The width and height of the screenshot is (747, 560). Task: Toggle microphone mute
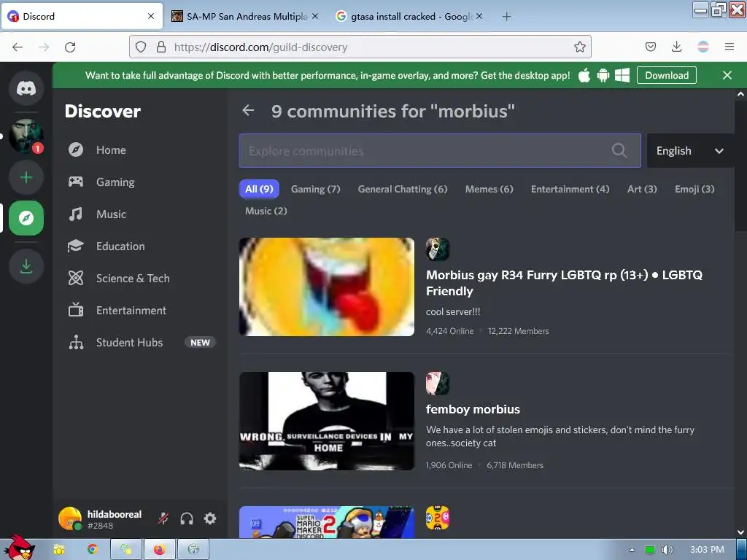163,518
